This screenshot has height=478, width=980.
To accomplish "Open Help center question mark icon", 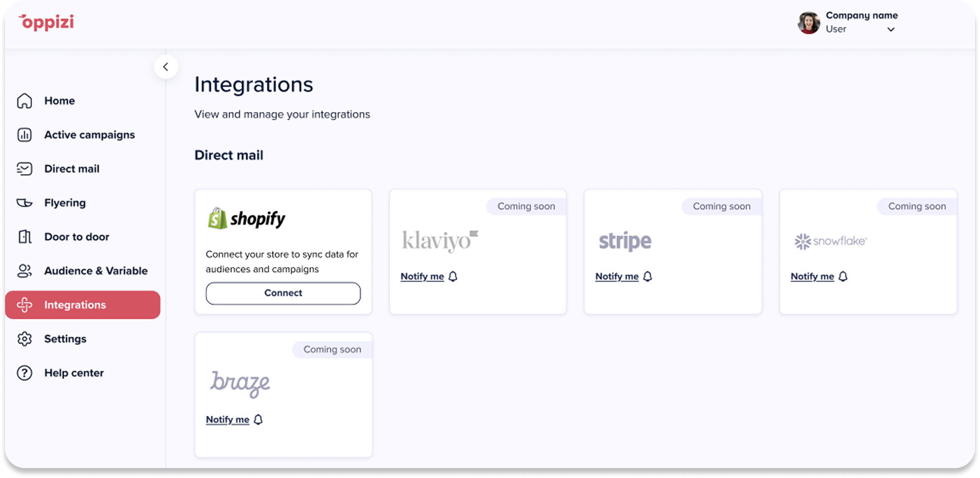I will click(x=24, y=373).
